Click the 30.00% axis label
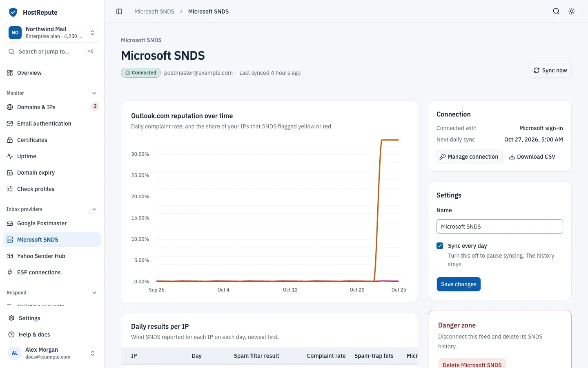This screenshot has height=368, width=588. coord(140,154)
